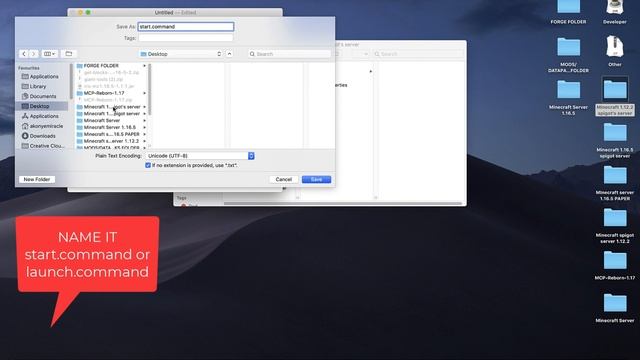Viewport: 640px width, 360px height.
Task: Click sidebar scrollbar in save dialog
Action: pos(72,82)
